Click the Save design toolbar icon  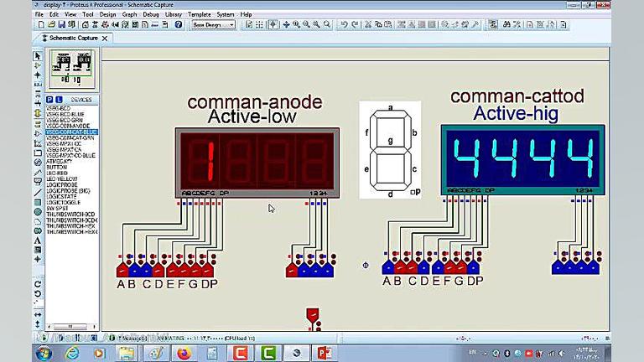[63, 25]
